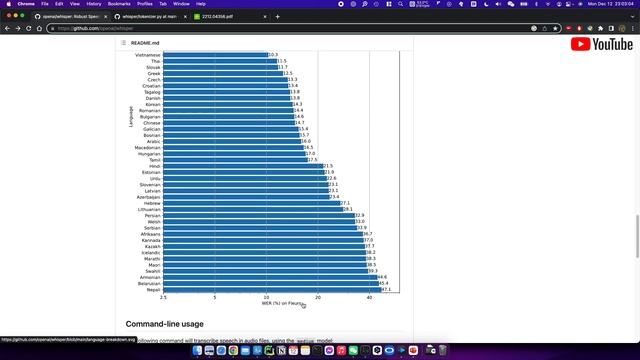The image size is (640, 360).
Task: Toggle the Chrome side panel icon
Action: pos(611,29)
